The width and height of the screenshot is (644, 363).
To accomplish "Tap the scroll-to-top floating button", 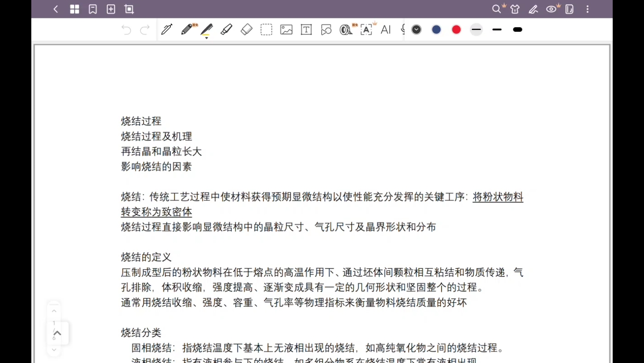I will [58, 333].
